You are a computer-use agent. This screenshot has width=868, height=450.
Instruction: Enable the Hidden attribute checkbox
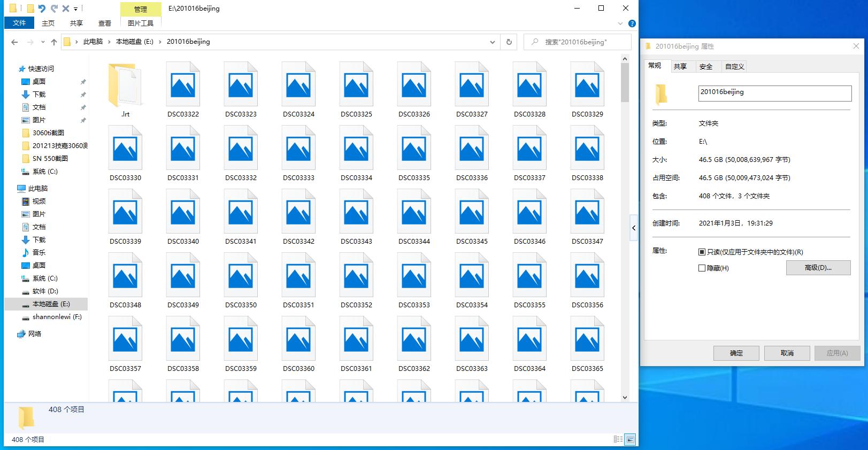(x=702, y=268)
